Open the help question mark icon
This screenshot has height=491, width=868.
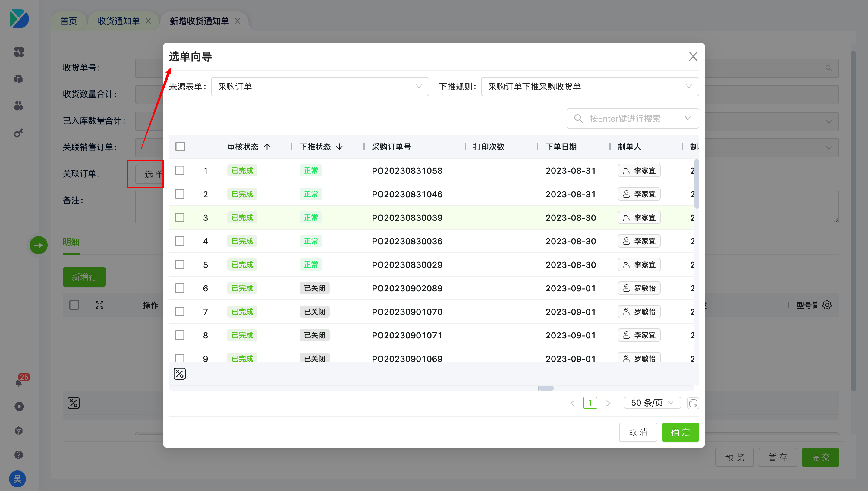(19, 455)
